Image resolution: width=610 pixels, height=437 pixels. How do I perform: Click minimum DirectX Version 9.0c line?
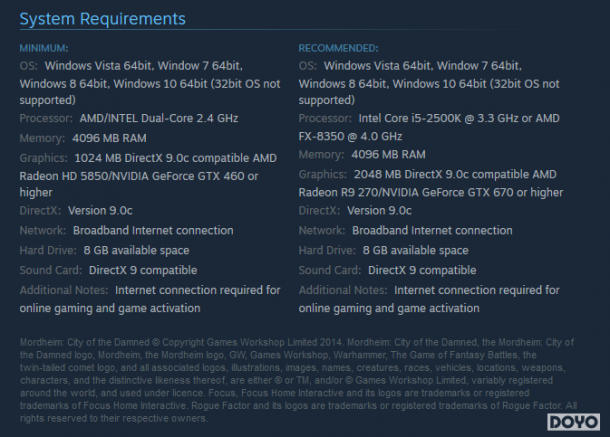coord(76,211)
